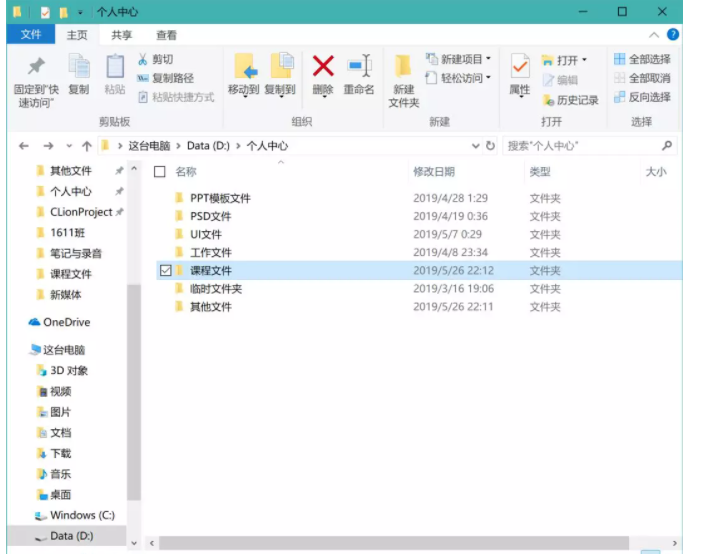The image size is (722, 554).
Task: Open Quick Access Toolbar customize arrow
Action: (80, 12)
